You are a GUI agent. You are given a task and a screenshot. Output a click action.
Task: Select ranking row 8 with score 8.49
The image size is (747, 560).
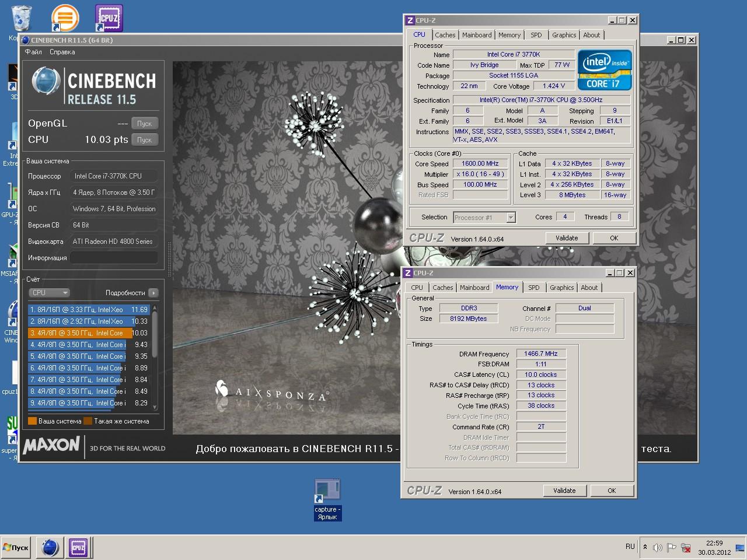(89, 391)
